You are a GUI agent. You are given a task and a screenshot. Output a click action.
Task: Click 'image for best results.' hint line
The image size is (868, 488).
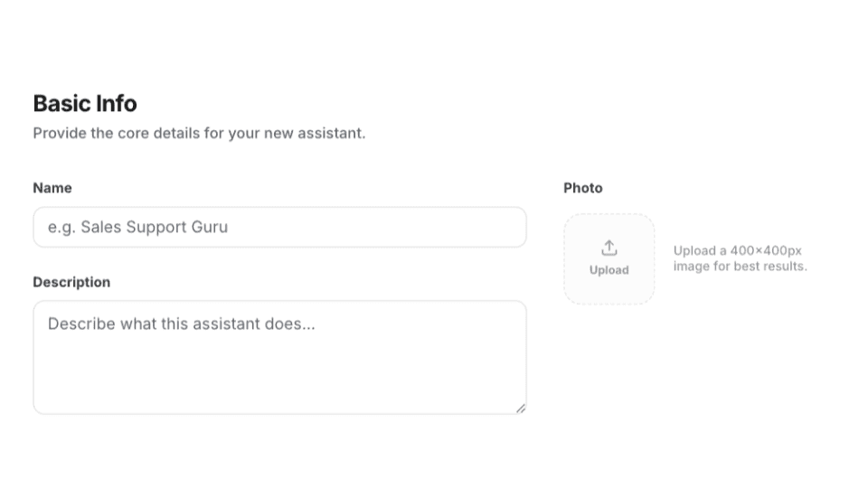click(740, 266)
